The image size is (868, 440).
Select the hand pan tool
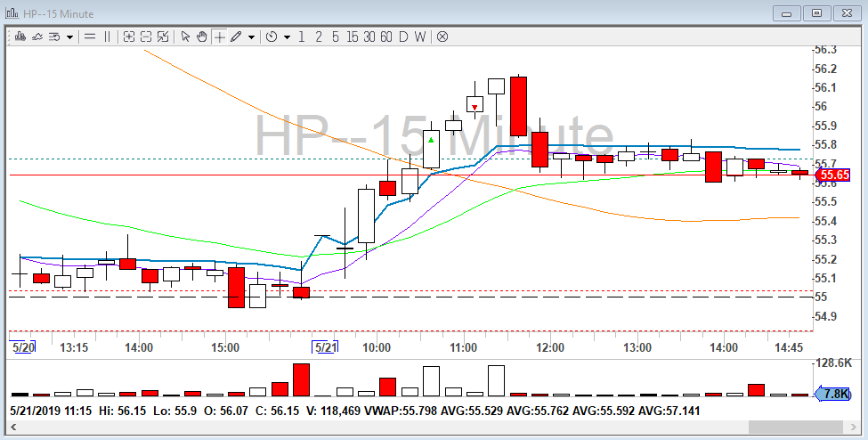202,37
